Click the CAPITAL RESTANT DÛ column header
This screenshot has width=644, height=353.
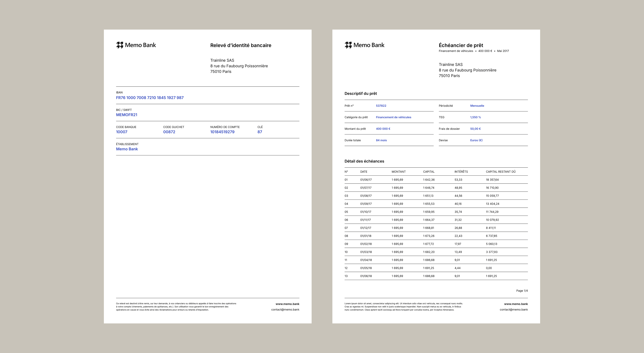coord(500,172)
